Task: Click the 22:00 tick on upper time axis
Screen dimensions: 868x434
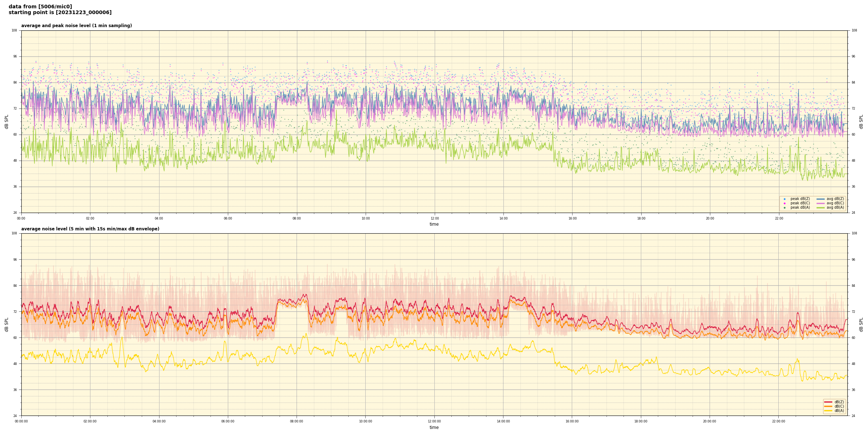Action: pyautogui.click(x=779, y=218)
